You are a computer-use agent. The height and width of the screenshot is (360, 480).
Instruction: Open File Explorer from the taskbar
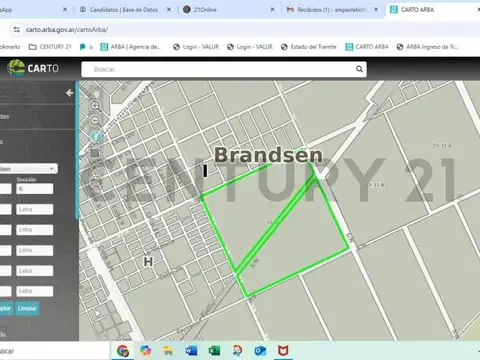point(168,351)
